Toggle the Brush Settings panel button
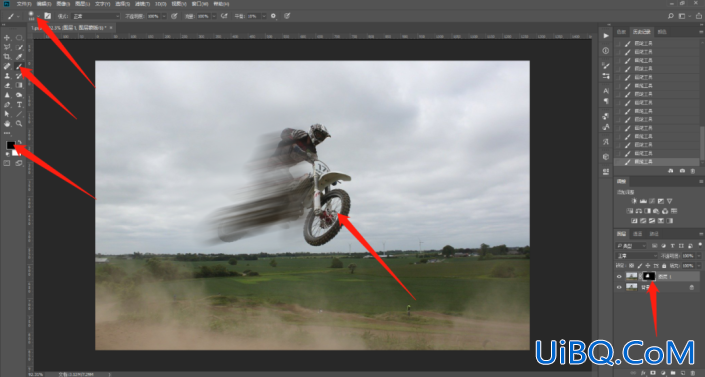Image resolution: width=705 pixels, height=377 pixels. pos(48,16)
